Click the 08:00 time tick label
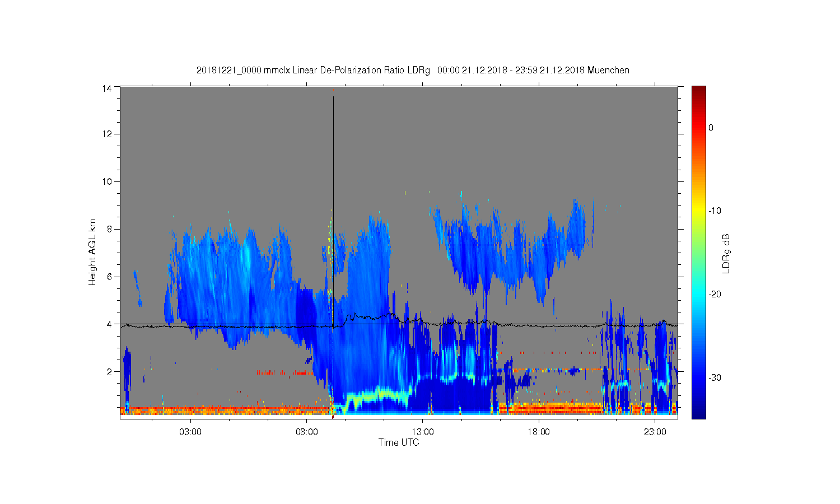Screen dimensions: 840x504 point(307,432)
